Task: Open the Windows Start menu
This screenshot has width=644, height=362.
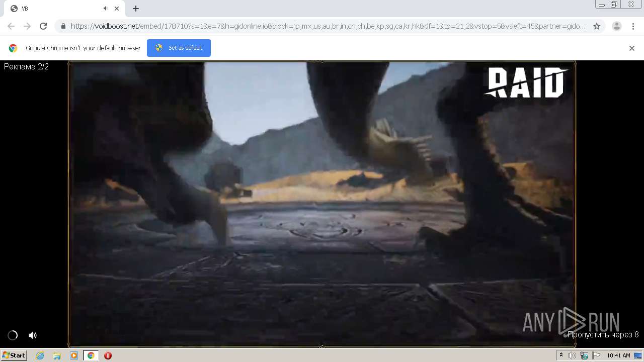Action: click(14, 355)
